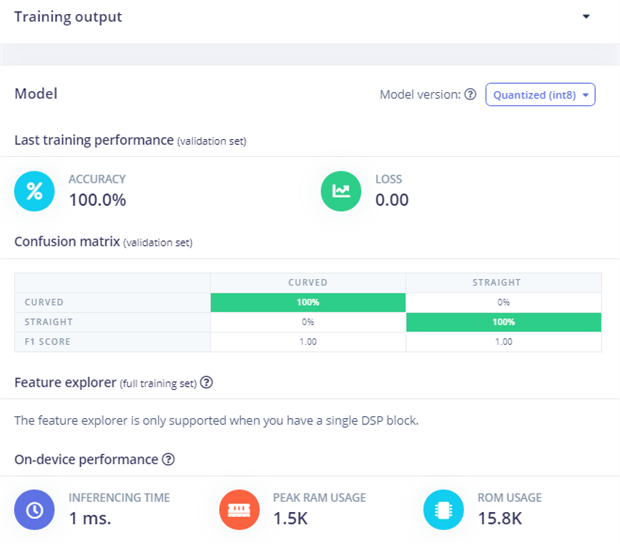This screenshot has height=544, width=620.
Task: Click the CURVED column header
Action: click(308, 282)
